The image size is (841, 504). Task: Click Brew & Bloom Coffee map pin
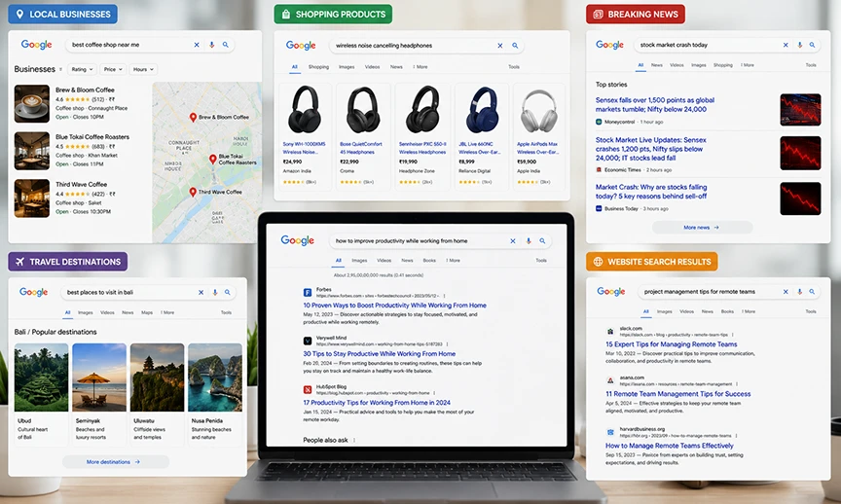click(x=193, y=118)
